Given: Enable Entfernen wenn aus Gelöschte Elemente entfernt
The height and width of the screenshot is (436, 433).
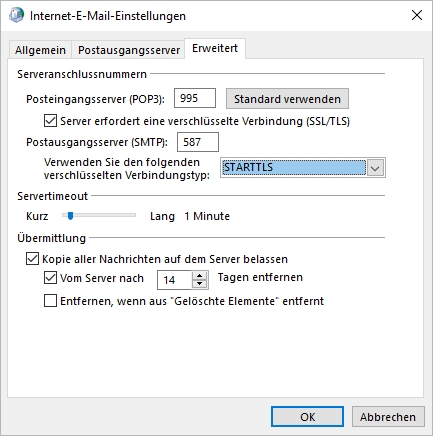Looking at the screenshot, I should point(50,301).
